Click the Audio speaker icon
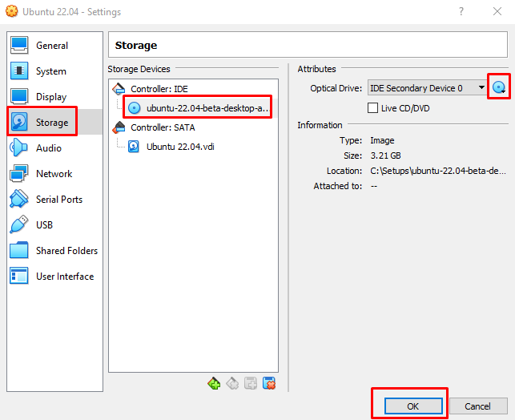 [18, 147]
